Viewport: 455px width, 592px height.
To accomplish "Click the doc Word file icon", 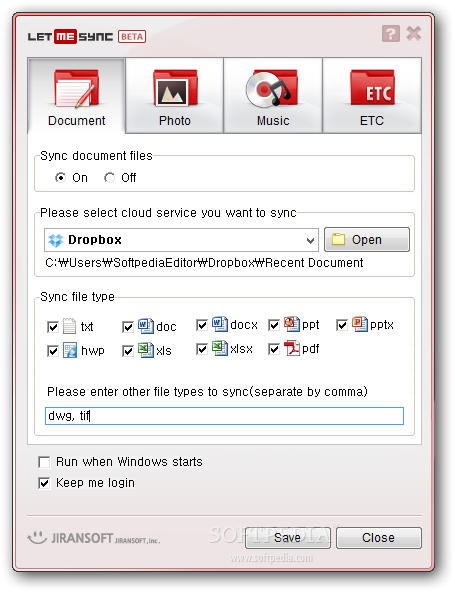I will pyautogui.click(x=145, y=326).
